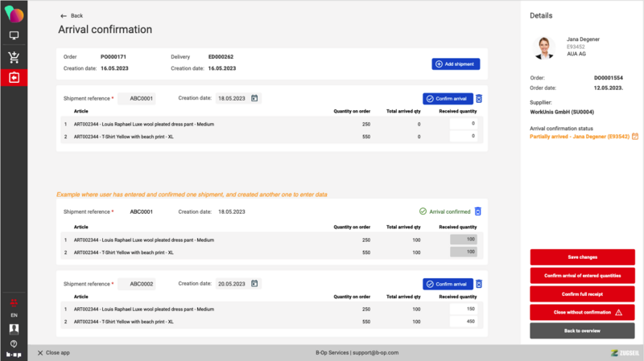Image resolution: width=644 pixels, height=361 pixels.
Task: Click Jana Degener's profile photo
Action: pos(544,47)
